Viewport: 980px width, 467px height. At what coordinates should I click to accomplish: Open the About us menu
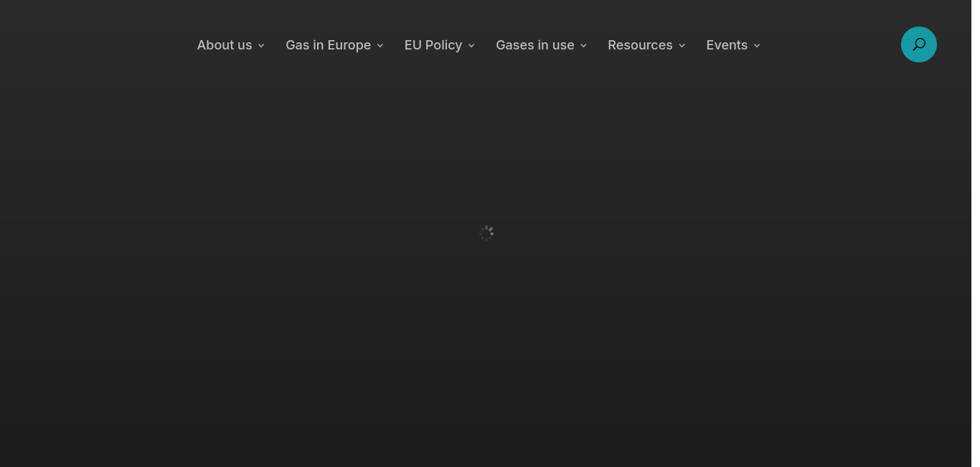click(x=231, y=45)
